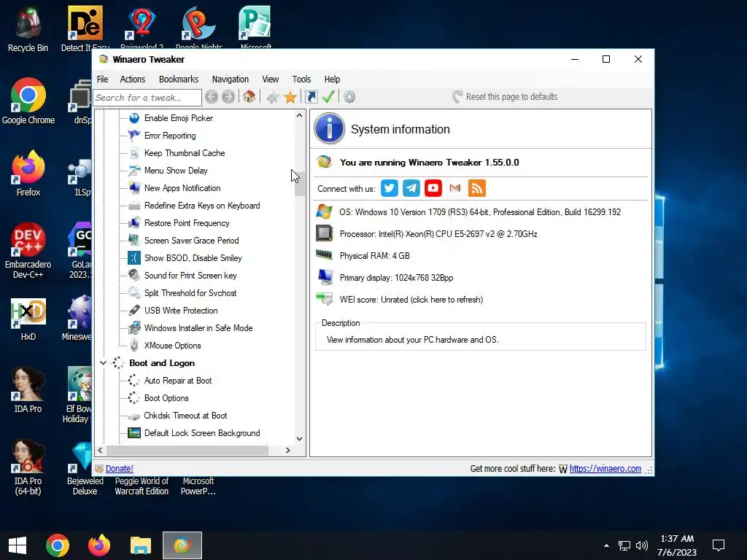The width and height of the screenshot is (747, 560).
Task: Open Winaero Twitter link icon
Action: coord(390,188)
